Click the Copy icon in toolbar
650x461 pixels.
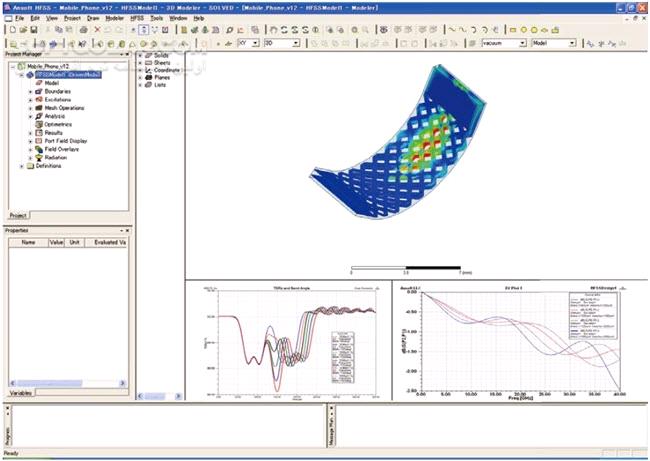pos(58,30)
